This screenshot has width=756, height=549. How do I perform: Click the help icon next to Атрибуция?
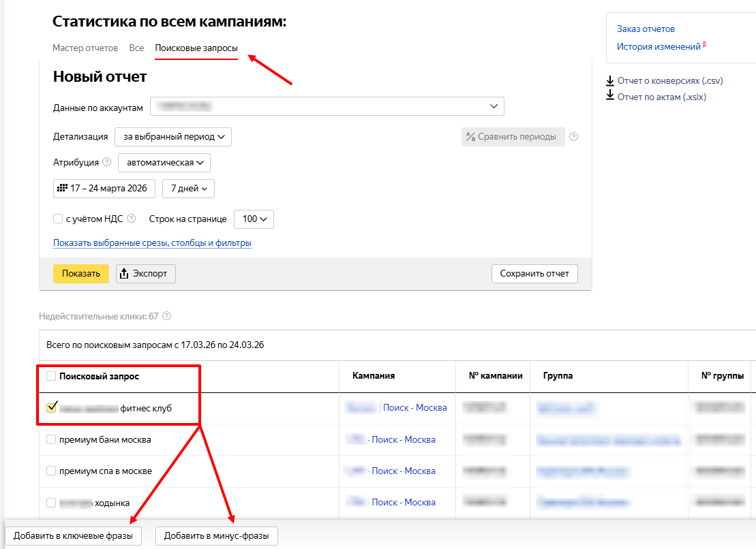click(x=107, y=162)
